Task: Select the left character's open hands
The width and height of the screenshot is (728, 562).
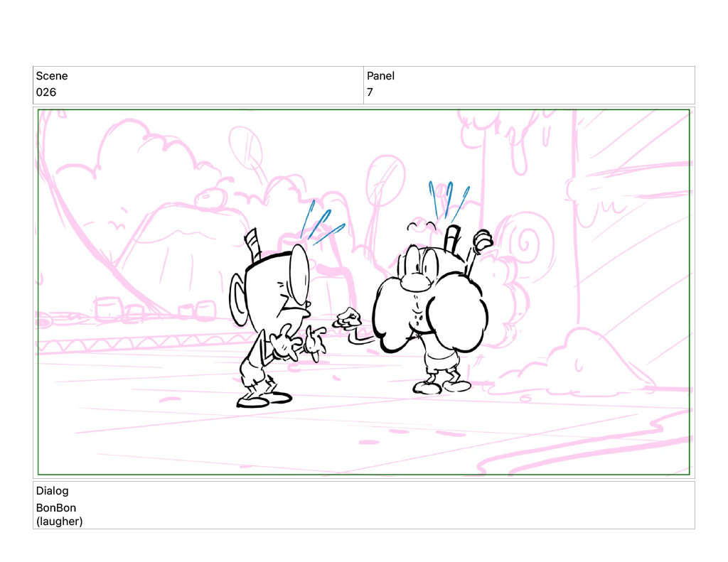Action: (x=299, y=341)
